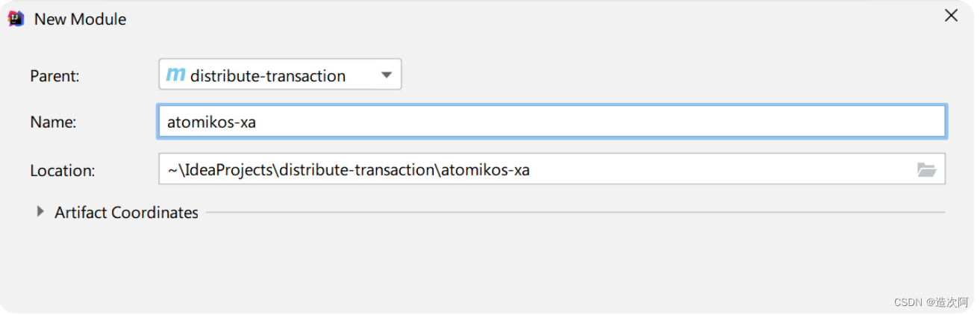
Task: Click the Maven 'm' icon in Parent box
Action: tap(175, 75)
